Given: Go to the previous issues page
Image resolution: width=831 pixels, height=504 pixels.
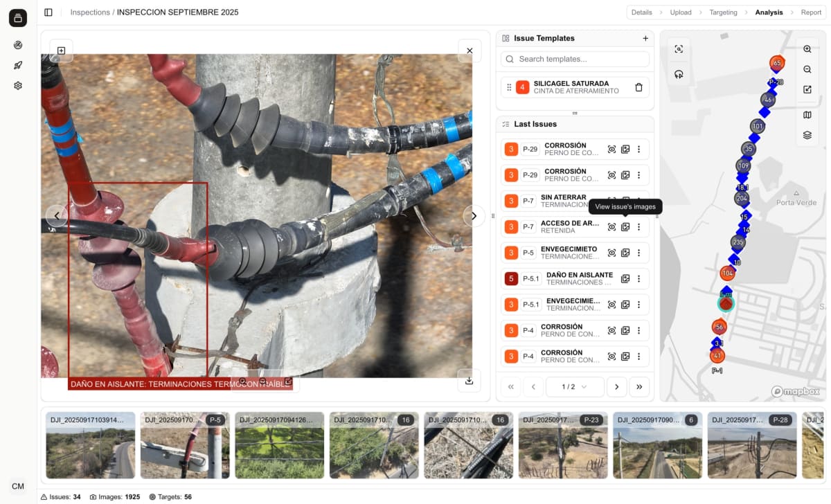Looking at the screenshot, I should click(x=533, y=387).
